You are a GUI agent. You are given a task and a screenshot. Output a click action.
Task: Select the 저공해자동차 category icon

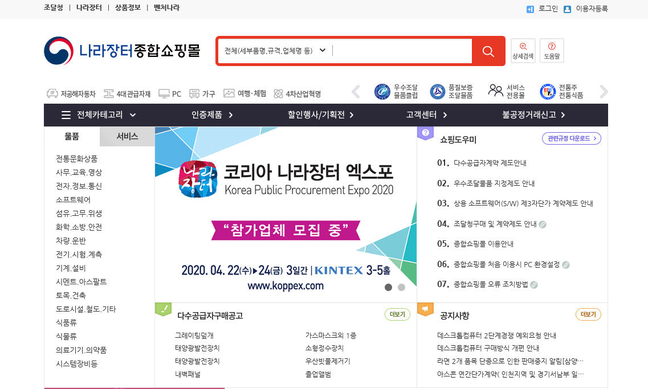(x=52, y=93)
